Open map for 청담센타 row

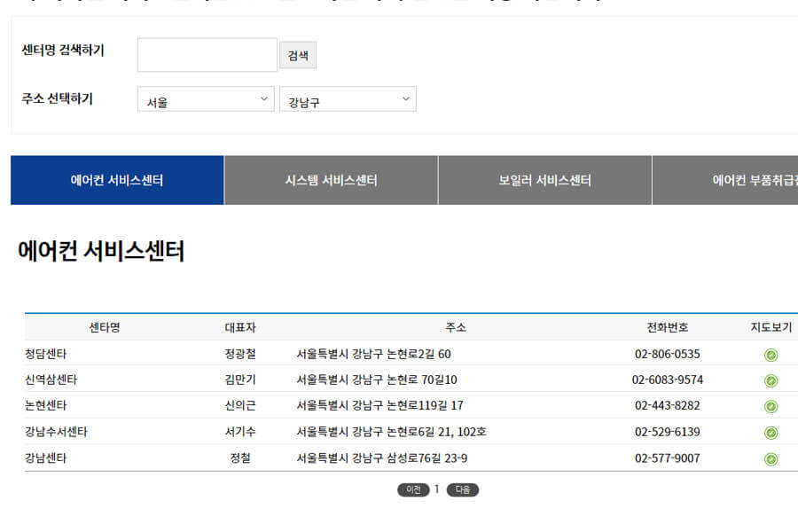[x=771, y=355]
